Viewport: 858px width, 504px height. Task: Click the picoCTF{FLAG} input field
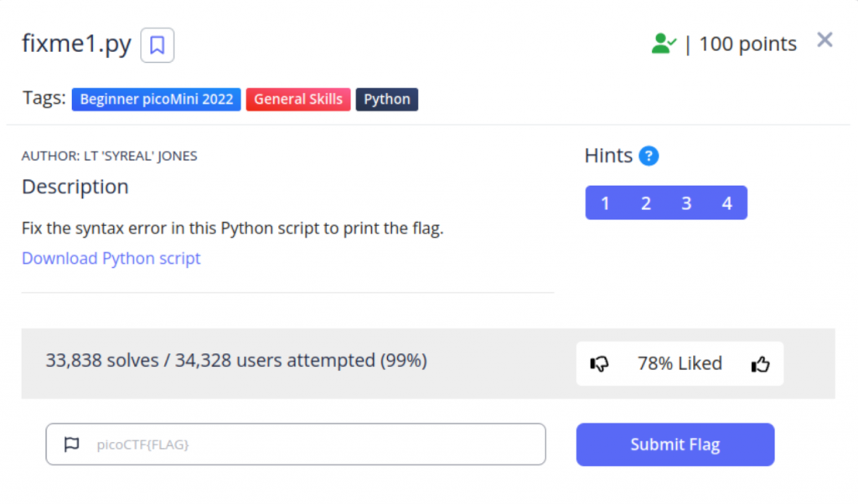[x=310, y=445]
